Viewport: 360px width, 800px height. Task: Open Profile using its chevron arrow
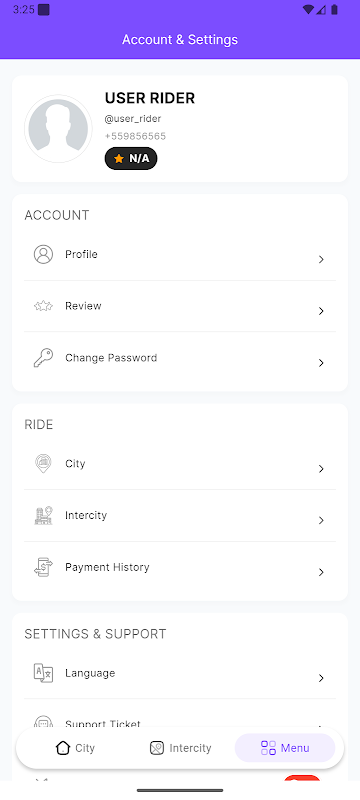tap(321, 260)
